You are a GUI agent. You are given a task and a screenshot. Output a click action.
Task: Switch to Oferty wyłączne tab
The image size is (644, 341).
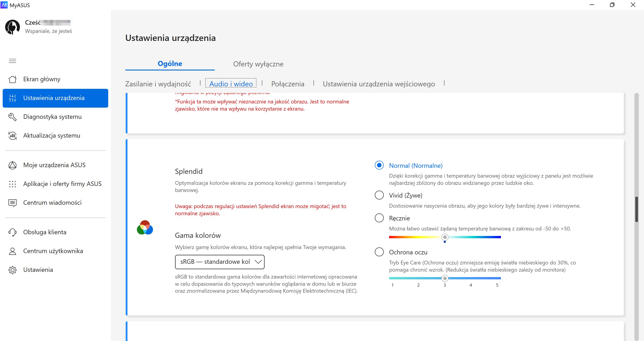tap(258, 64)
